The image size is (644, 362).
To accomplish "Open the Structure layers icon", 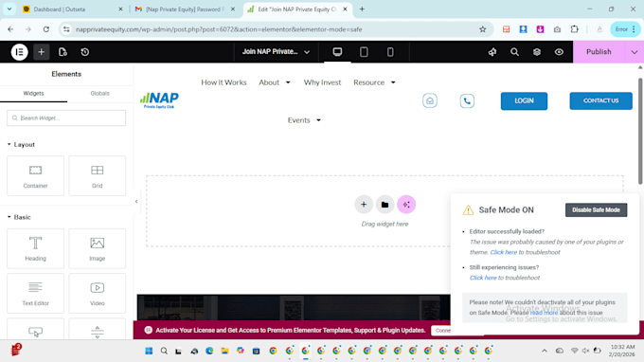I will pos(536,52).
